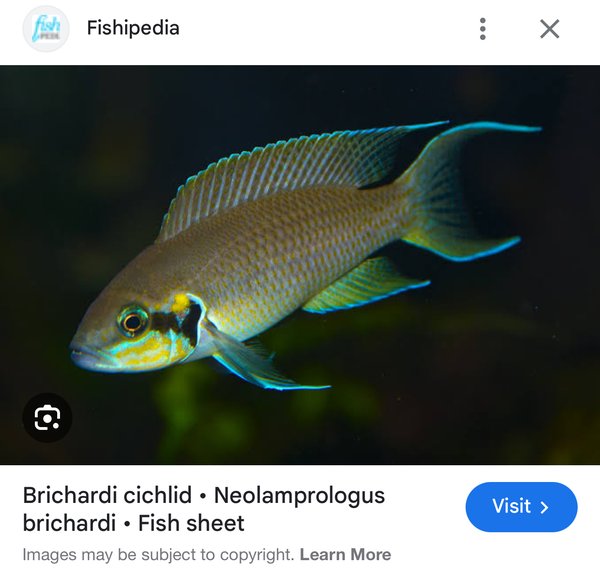Click the Fishipedia source name
This screenshot has width=600, height=569.
133,28
